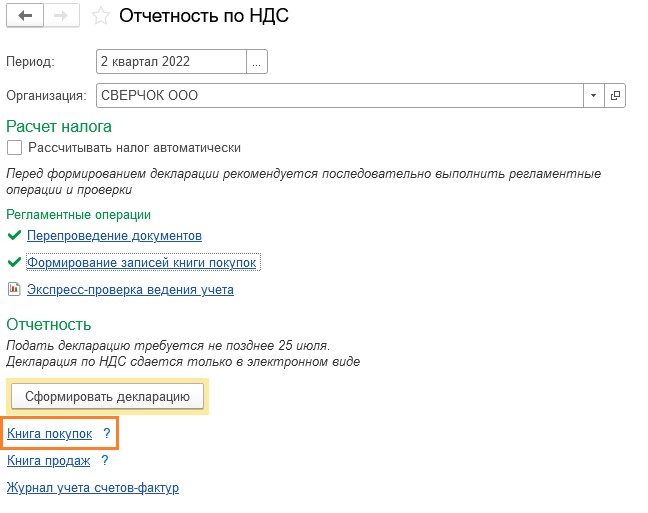The image size is (648, 513).
Task: Open Журнал учета счетов-фактур link
Action: 93,487
